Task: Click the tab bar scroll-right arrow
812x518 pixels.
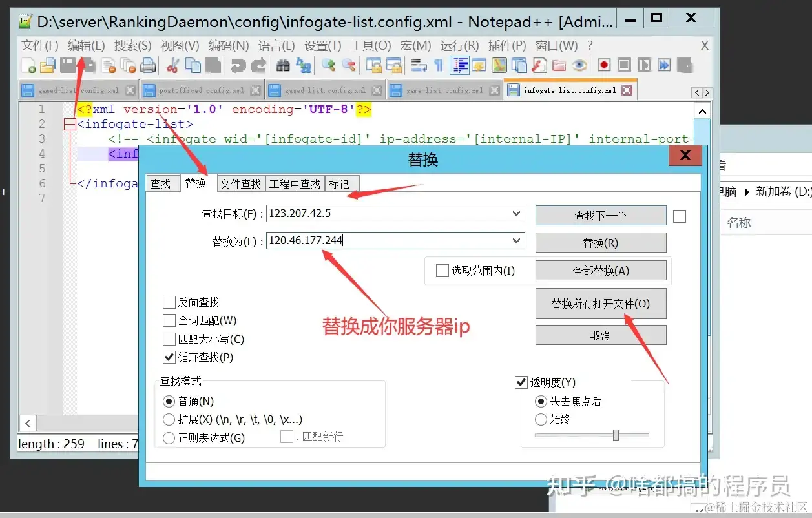Action: (x=707, y=93)
